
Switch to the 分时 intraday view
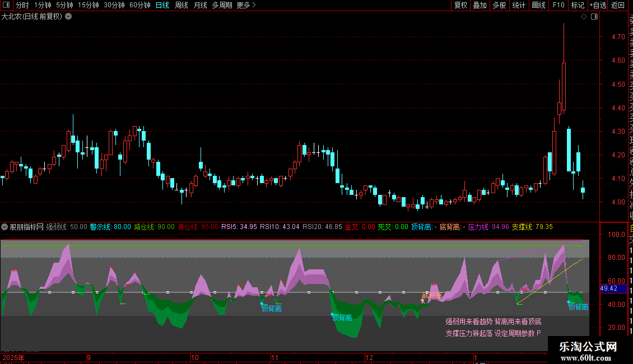[x=22, y=5]
